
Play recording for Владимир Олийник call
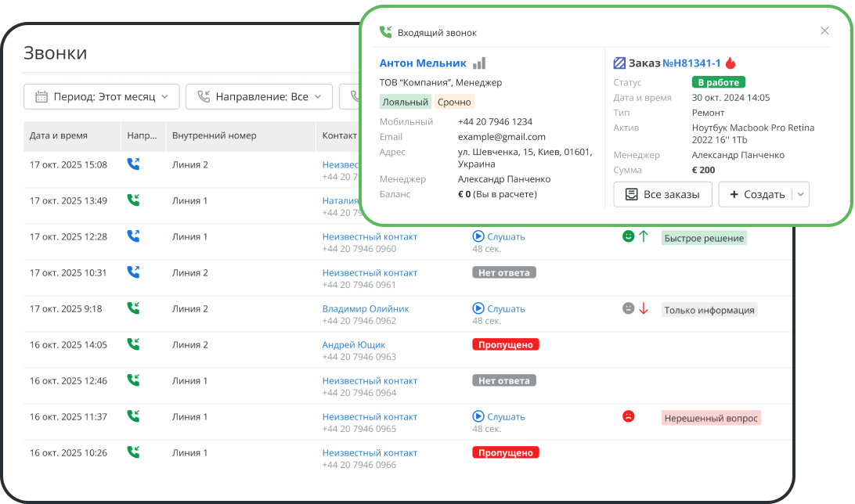(x=499, y=308)
